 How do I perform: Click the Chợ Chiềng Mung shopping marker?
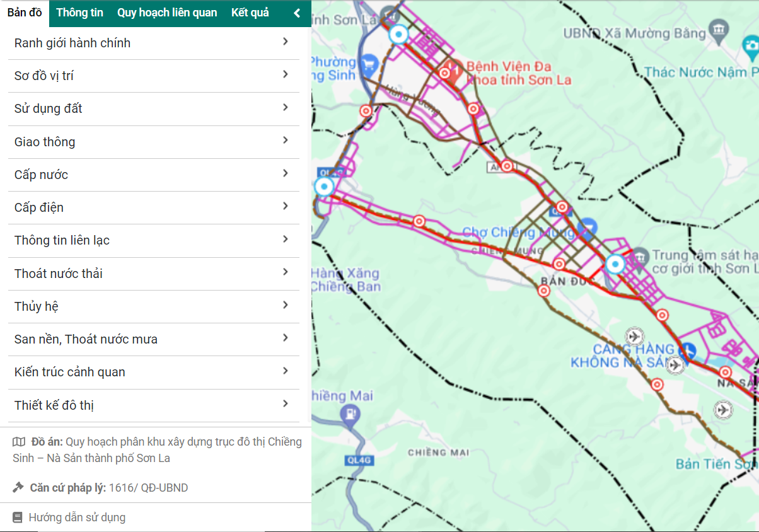pyautogui.click(x=588, y=226)
